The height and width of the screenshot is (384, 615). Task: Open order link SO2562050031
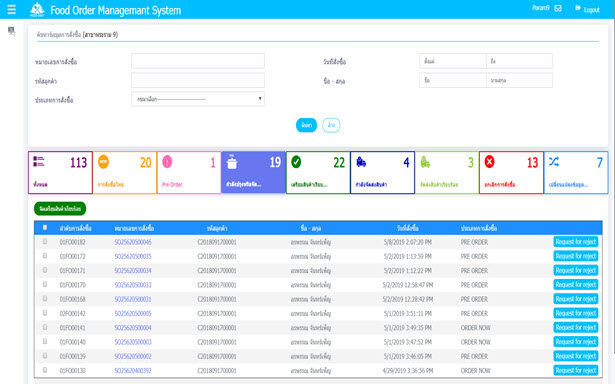click(x=133, y=299)
